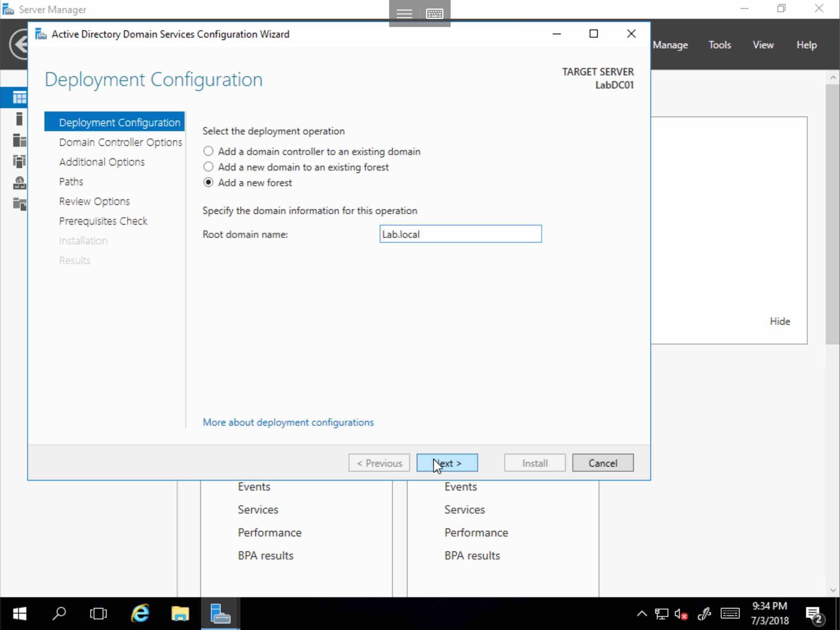Screen dimensions: 840x630
Task: Click TARGET SERVER LabDC01 label
Action: tap(598, 78)
